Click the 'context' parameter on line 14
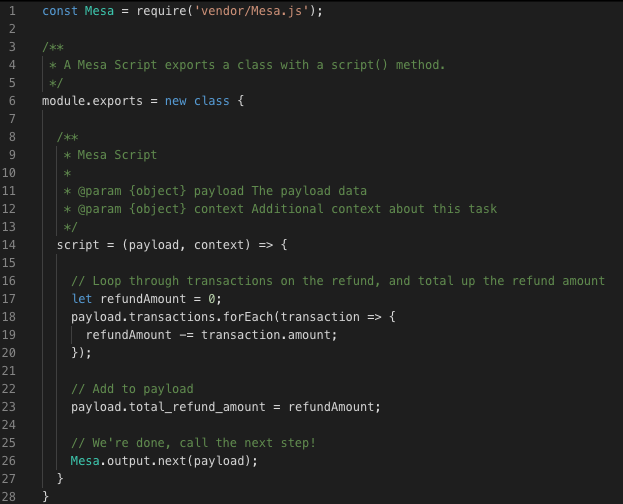The width and height of the screenshot is (623, 504). pyautogui.click(x=219, y=245)
